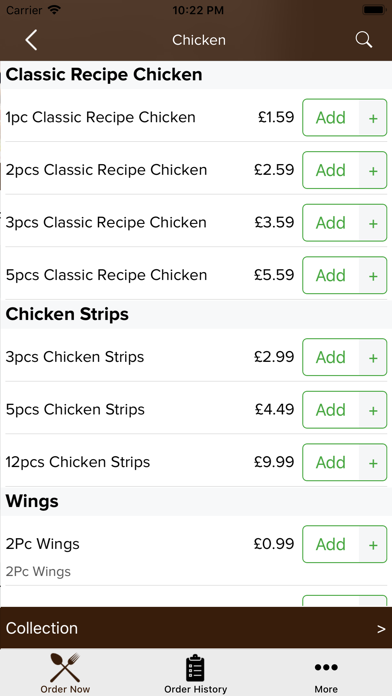The width and height of the screenshot is (392, 696).
Task: Tap the back arrow icon
Action: pyautogui.click(x=31, y=40)
